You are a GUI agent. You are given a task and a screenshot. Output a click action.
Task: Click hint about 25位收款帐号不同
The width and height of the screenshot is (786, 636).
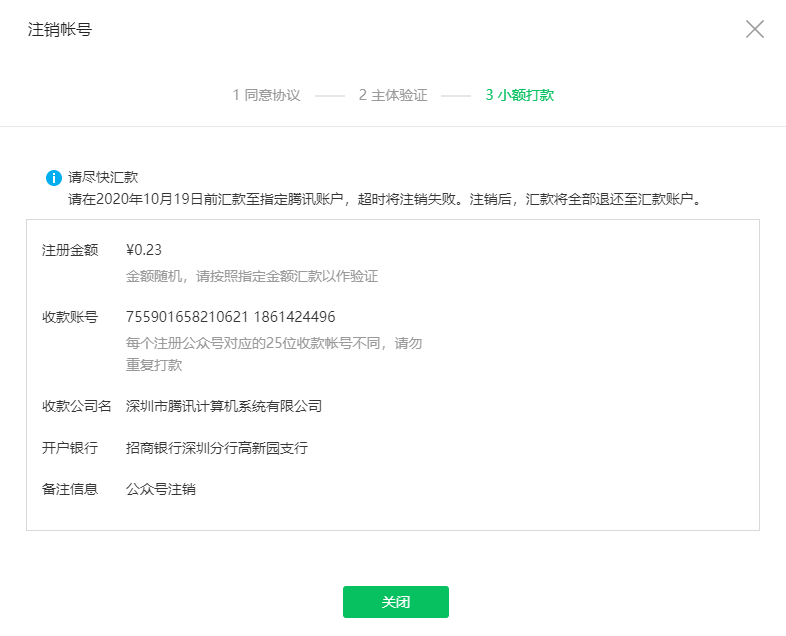(x=274, y=354)
